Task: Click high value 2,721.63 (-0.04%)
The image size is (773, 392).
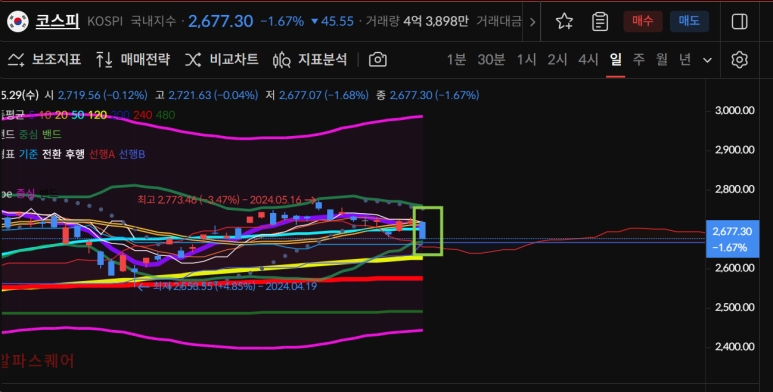Action: tap(213, 95)
